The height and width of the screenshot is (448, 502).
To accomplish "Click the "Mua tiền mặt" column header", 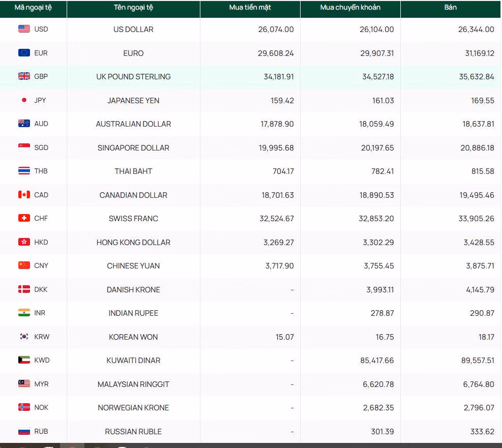I will click(250, 8).
